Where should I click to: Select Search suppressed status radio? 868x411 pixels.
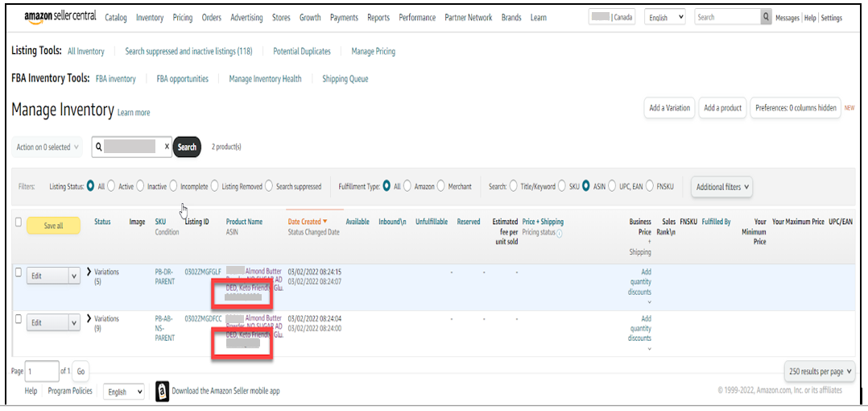pyautogui.click(x=269, y=186)
